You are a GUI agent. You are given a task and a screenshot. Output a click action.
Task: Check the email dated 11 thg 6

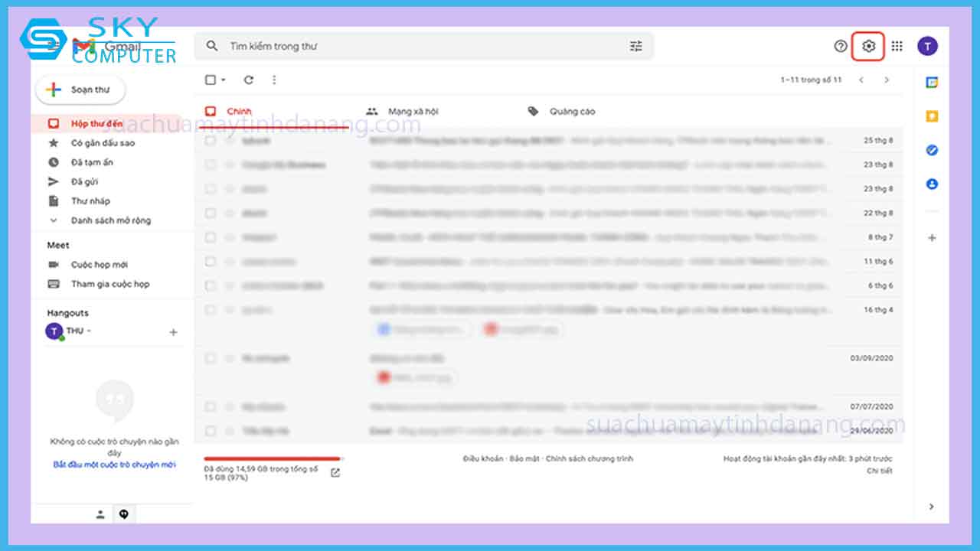211,262
